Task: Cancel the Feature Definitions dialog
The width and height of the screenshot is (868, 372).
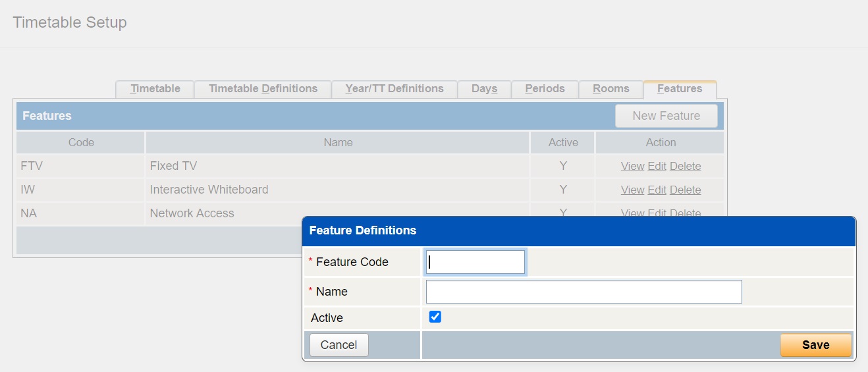Action: pos(339,345)
